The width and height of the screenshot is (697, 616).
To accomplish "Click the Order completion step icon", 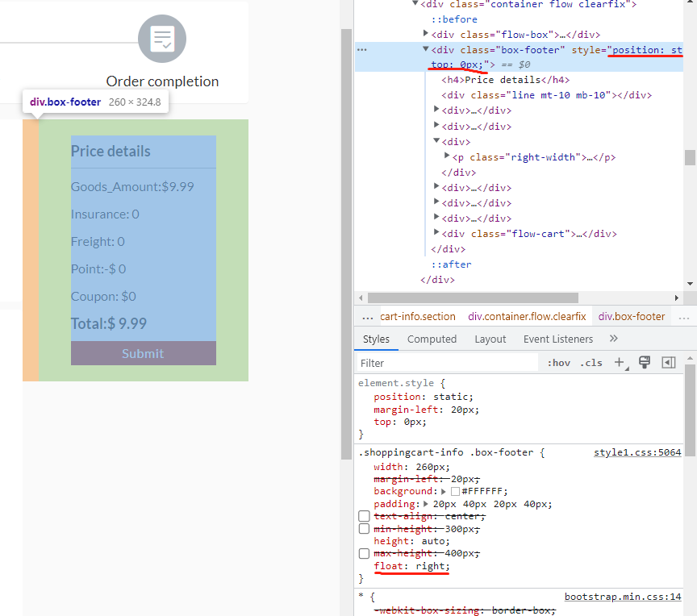I will coord(162,39).
